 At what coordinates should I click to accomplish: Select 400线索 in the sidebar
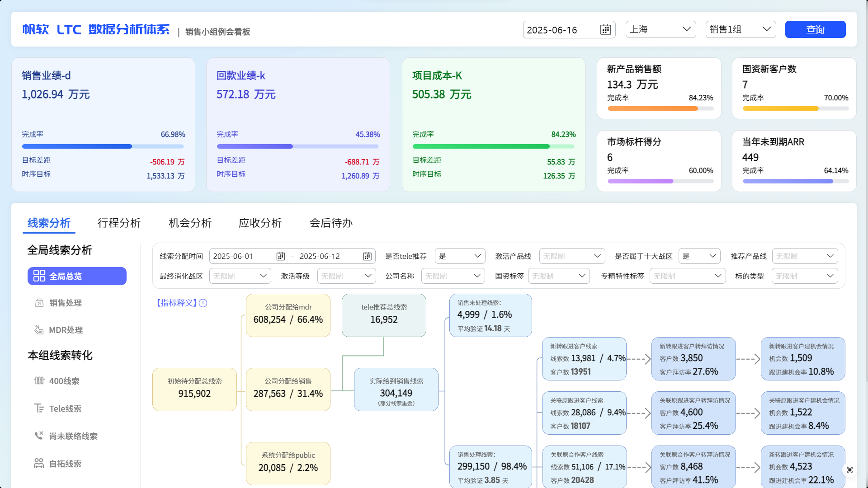click(64, 381)
